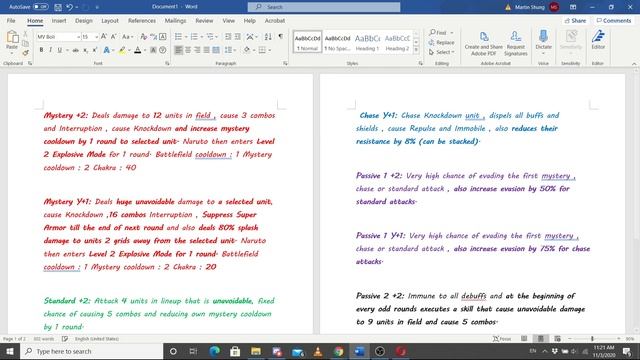
Task: Click Text Effects glowing A icon
Action: [107, 50]
